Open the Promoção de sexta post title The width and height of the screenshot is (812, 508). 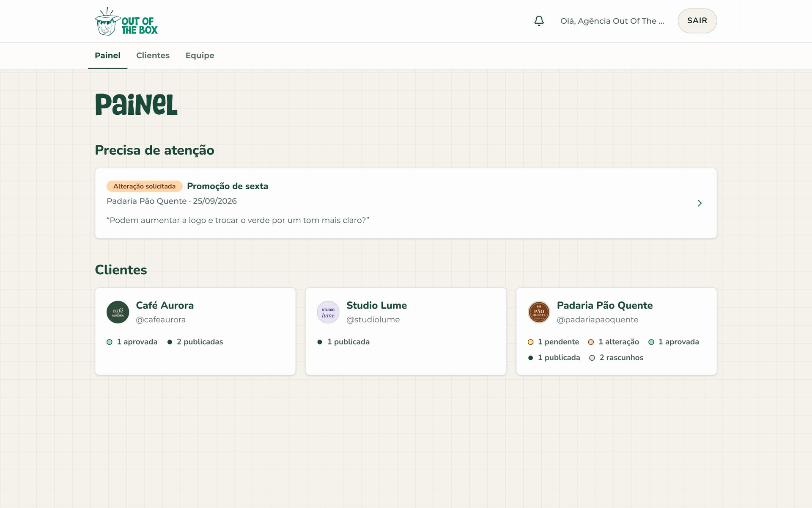[x=228, y=186]
